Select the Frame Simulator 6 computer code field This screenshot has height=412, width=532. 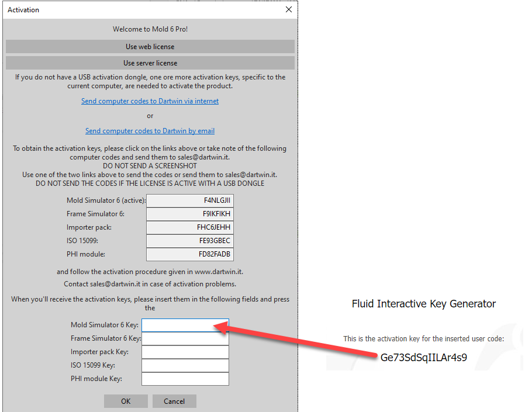(x=189, y=214)
